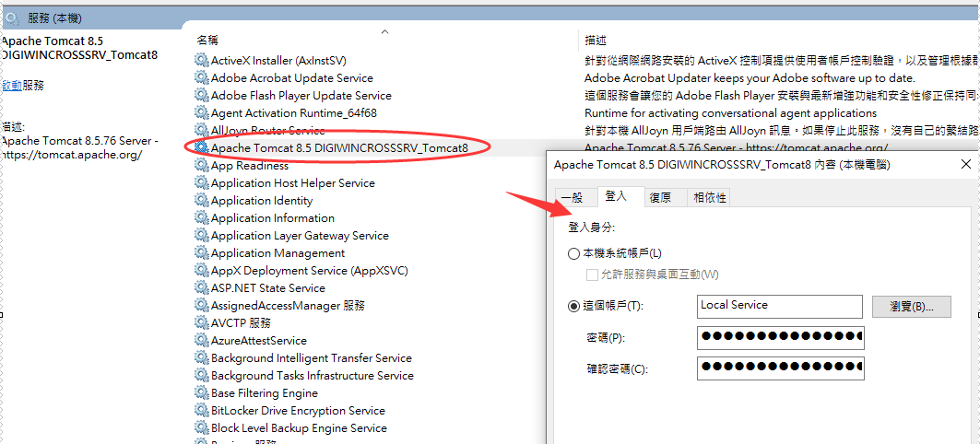This screenshot has height=444, width=980.
Task: Open the 相依性 tab
Action: click(x=709, y=198)
